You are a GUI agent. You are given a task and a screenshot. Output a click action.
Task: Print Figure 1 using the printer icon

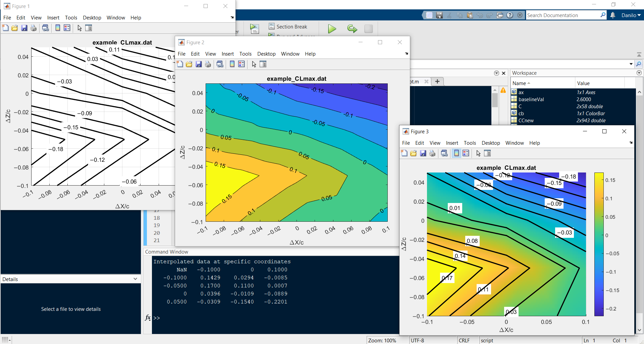pyautogui.click(x=33, y=28)
